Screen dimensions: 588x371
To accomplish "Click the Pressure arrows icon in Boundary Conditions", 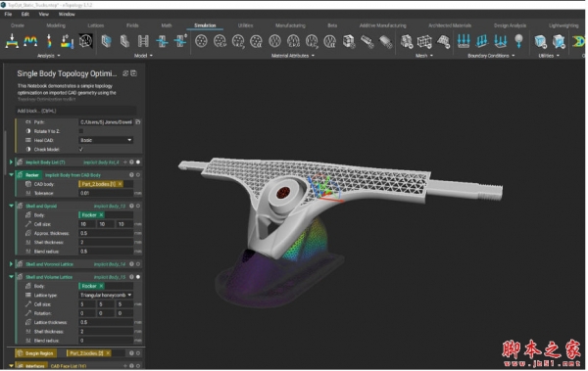I will (482, 40).
